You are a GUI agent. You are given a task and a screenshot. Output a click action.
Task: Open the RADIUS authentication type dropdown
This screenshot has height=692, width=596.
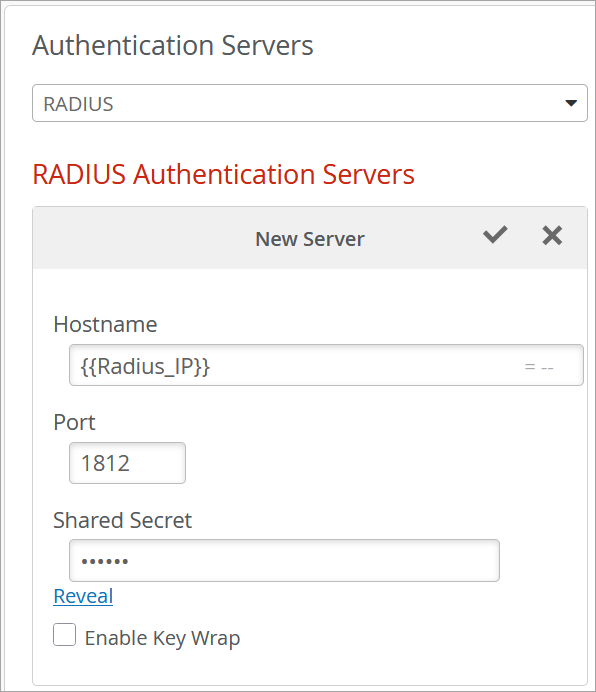[x=309, y=103]
